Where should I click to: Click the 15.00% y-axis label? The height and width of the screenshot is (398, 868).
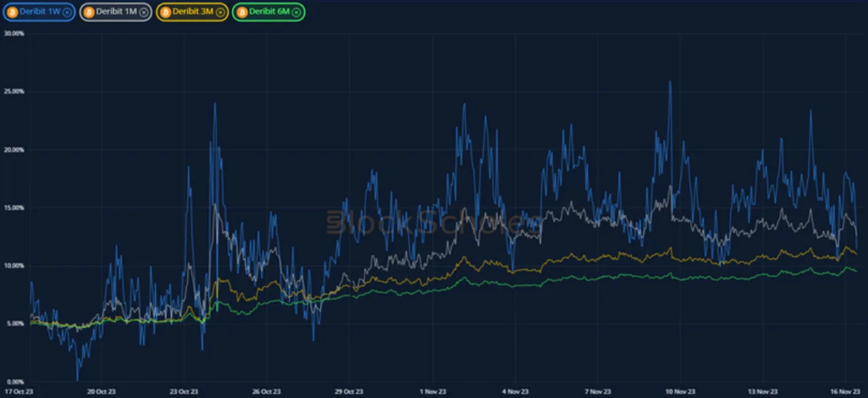coord(14,208)
